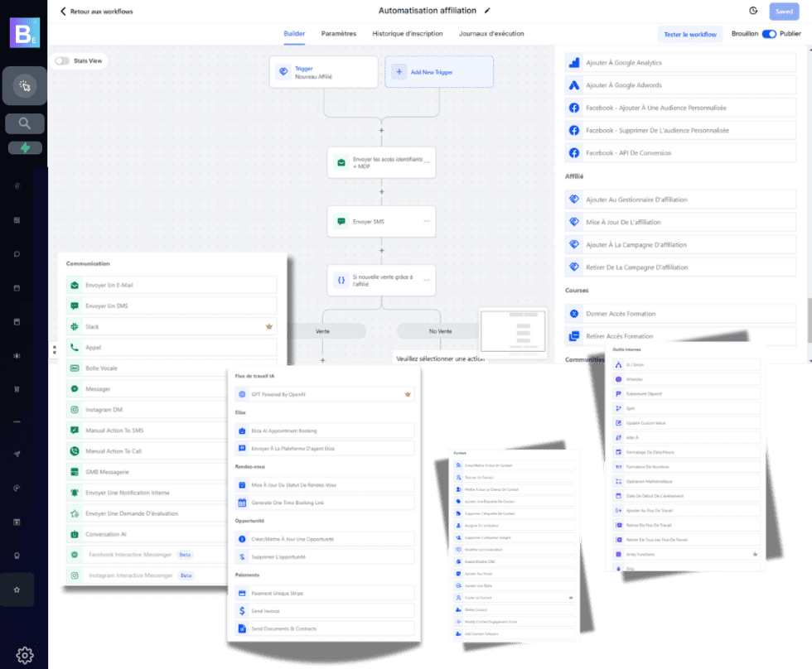Select the Facebook API De Conversion icon
This screenshot has width=812, height=669.
tap(572, 152)
